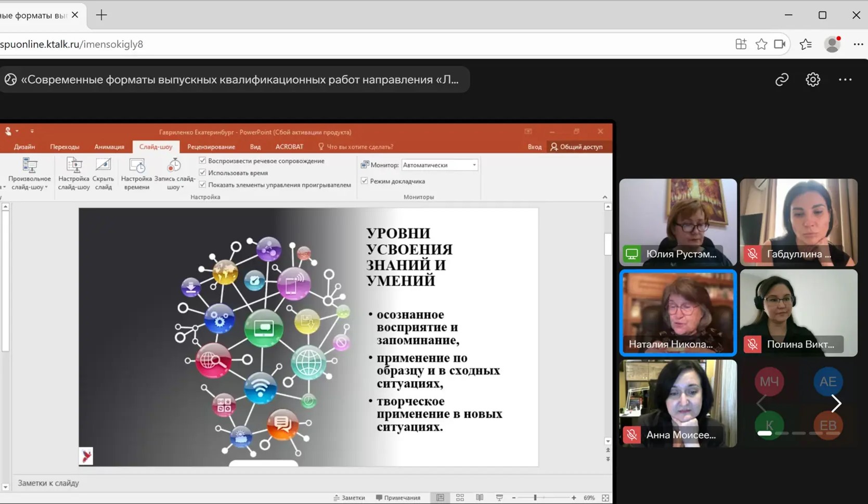
Task: Disable Режим докладчика checkbox
Action: point(365,181)
